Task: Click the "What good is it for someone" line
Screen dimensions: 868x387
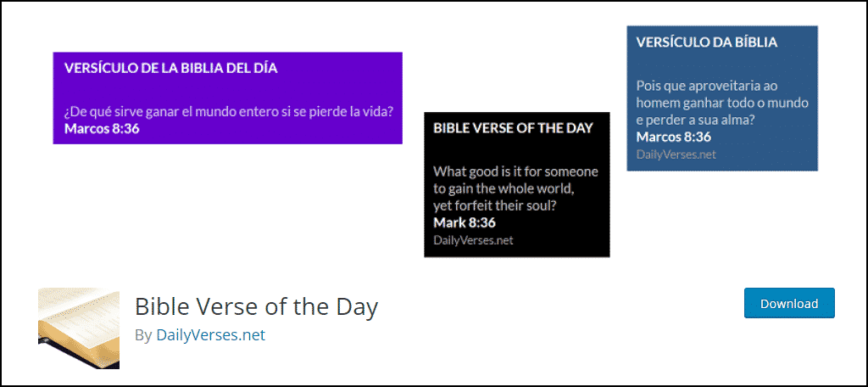Action: pyautogui.click(x=515, y=171)
